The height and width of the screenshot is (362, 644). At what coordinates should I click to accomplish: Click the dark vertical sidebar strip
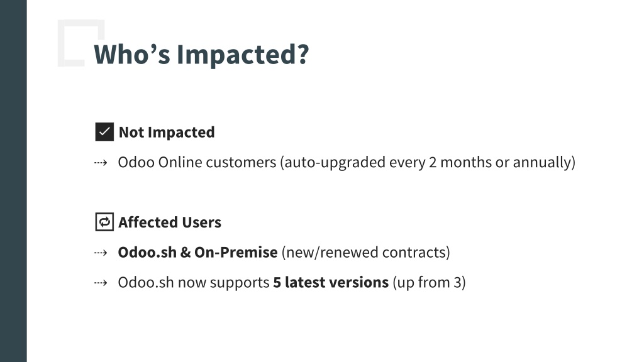(x=14, y=181)
